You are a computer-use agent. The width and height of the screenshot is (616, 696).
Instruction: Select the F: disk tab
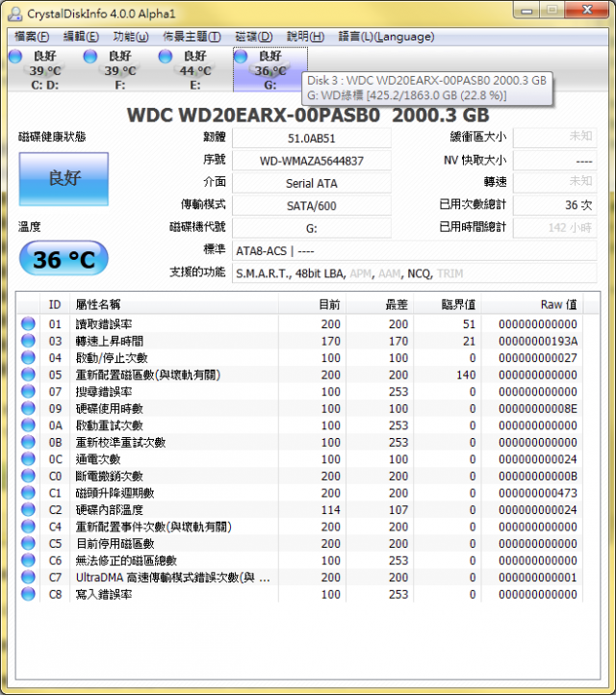pyautogui.click(x=119, y=69)
